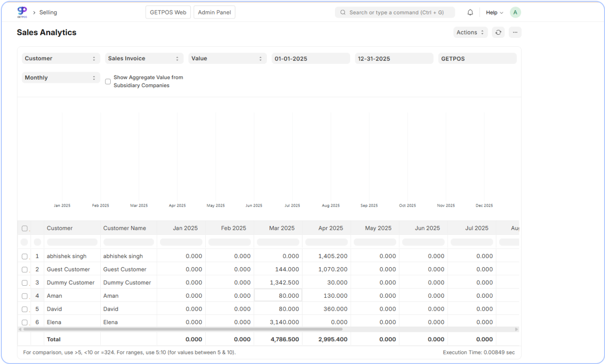The width and height of the screenshot is (605, 364).
Task: Toggle the select-all checkbox in table header
Action: (x=25, y=228)
